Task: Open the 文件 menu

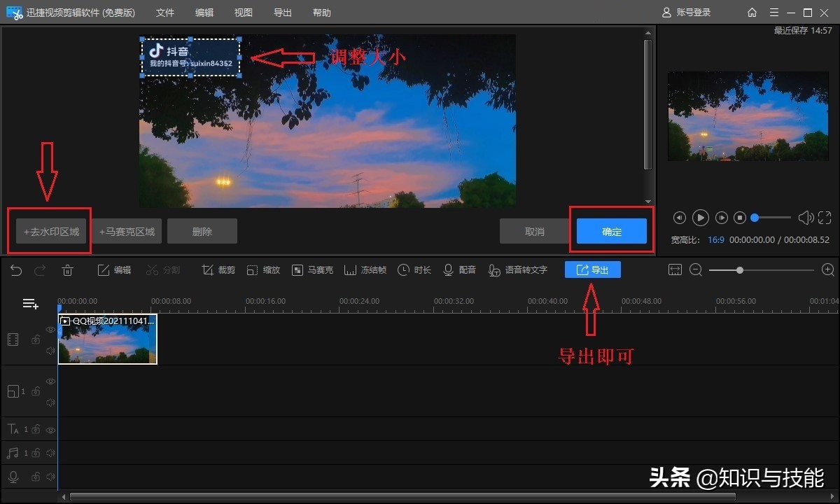Action: pos(165,13)
